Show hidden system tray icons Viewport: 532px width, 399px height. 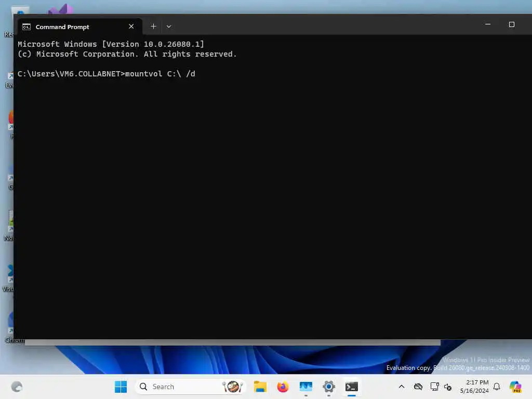402,387
